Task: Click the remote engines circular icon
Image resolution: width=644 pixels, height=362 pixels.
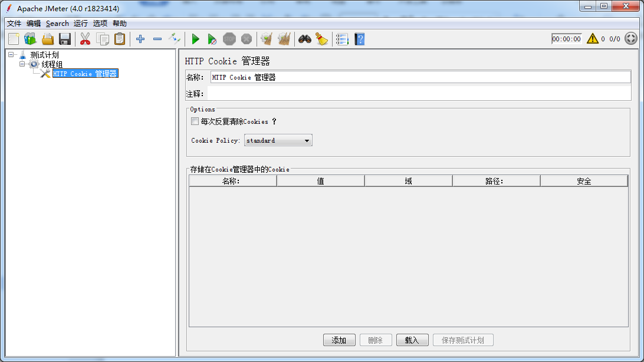Action: [631, 38]
